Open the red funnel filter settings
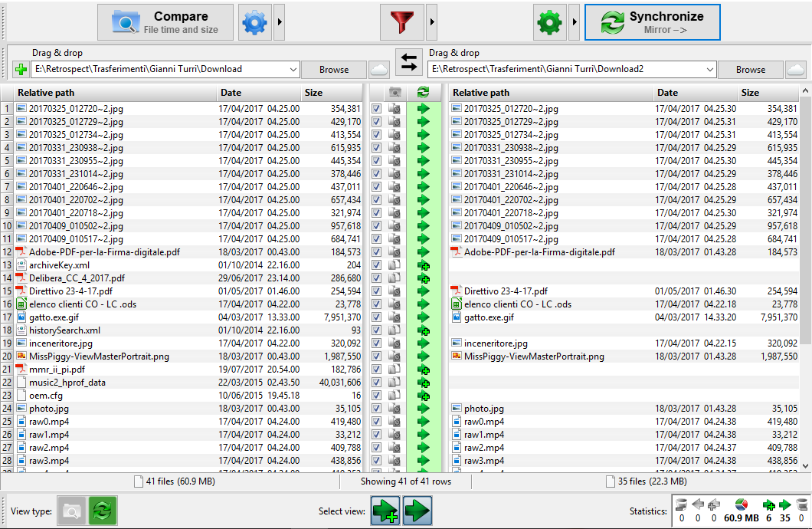Viewport: 812px width, 529px height. (402, 22)
